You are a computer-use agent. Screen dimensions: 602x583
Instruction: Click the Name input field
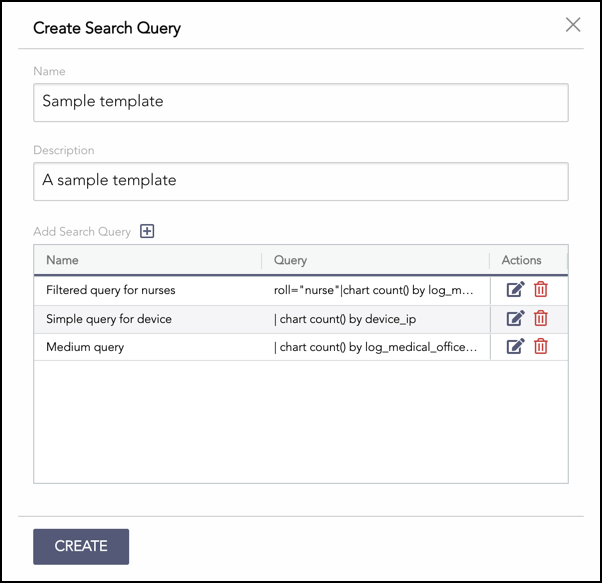[300, 102]
